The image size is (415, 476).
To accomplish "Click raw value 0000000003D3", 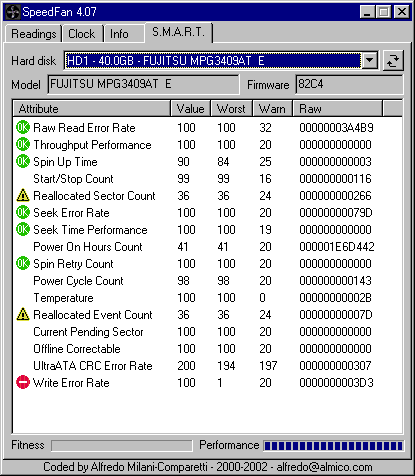I will point(336,383).
